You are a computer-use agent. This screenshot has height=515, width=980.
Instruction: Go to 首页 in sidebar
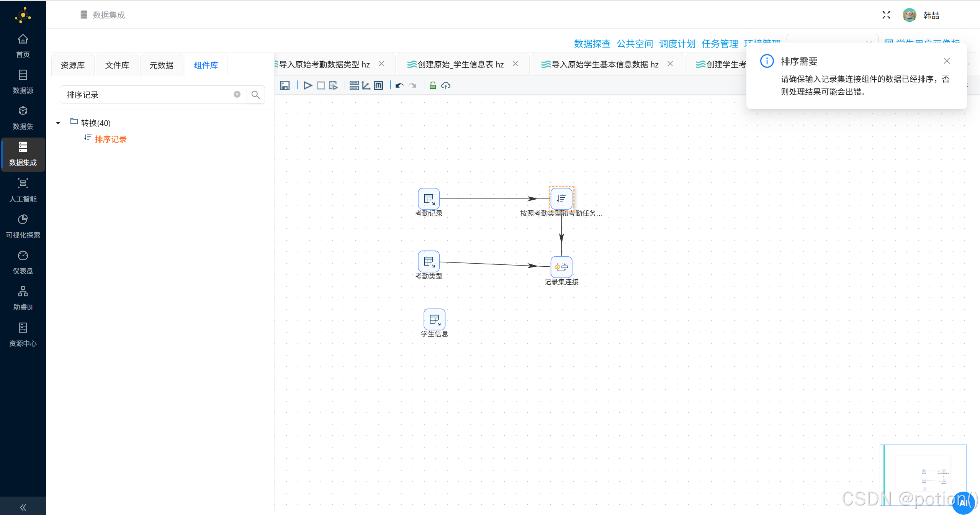click(23, 46)
